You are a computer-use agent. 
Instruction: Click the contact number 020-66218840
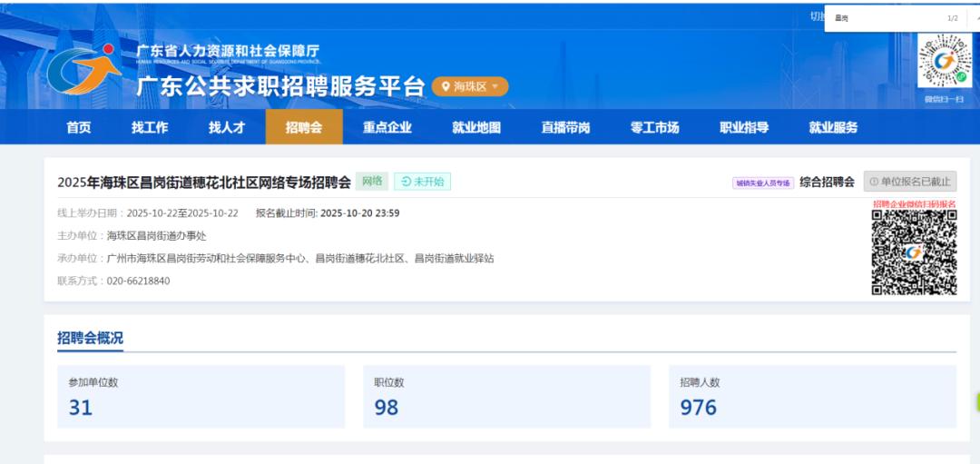tap(138, 281)
